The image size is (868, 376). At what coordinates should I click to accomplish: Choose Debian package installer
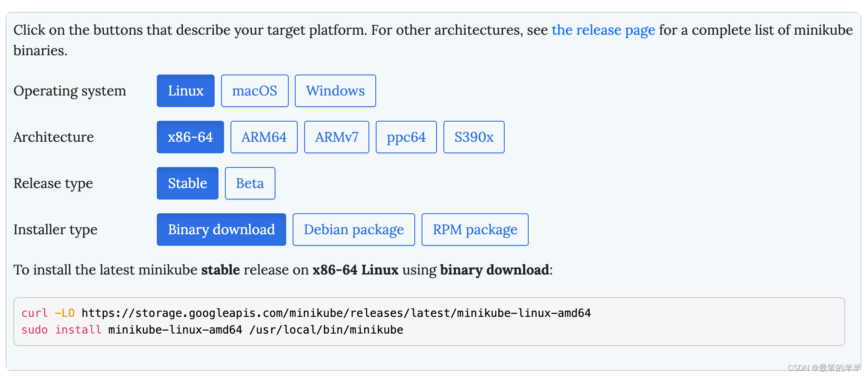pos(354,230)
